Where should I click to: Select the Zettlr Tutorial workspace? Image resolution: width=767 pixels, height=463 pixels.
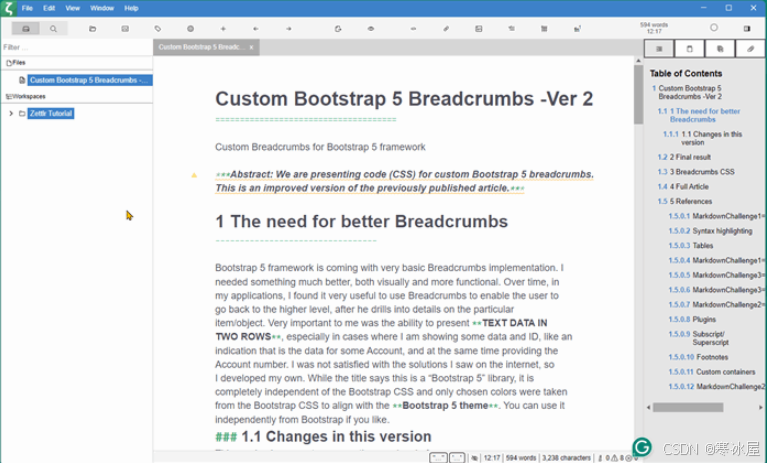pyautogui.click(x=51, y=113)
